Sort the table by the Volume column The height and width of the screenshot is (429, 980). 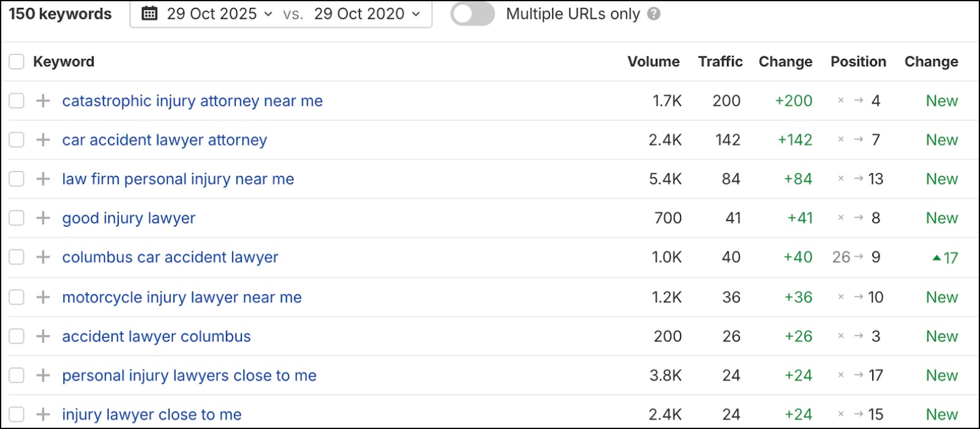pyautogui.click(x=654, y=61)
